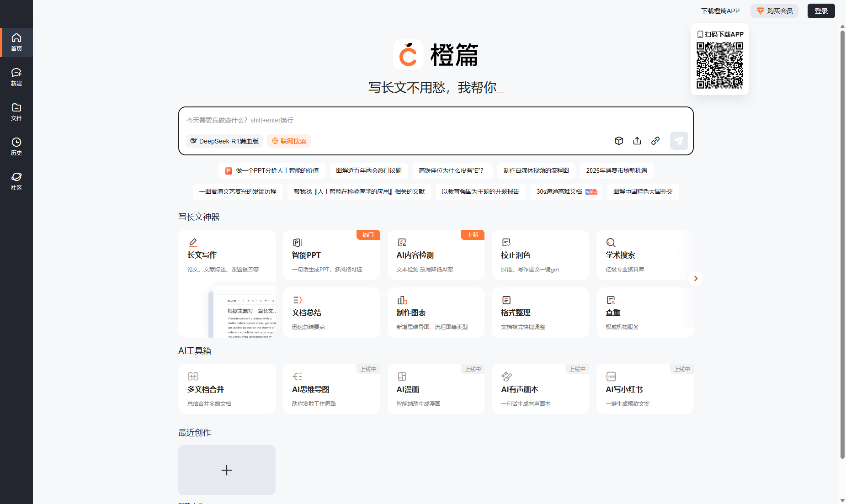Click 下载橙篇APP in the top bar

coord(720,11)
